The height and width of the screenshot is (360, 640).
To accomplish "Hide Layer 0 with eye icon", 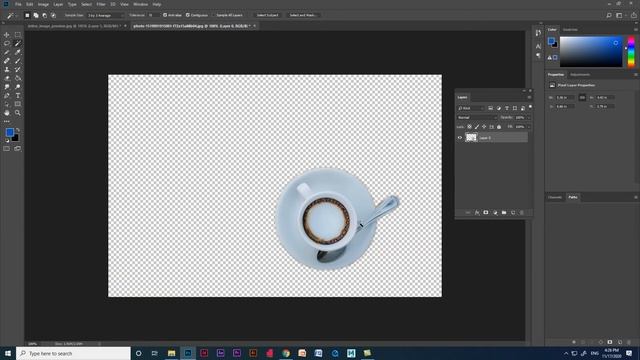I will coord(460,138).
